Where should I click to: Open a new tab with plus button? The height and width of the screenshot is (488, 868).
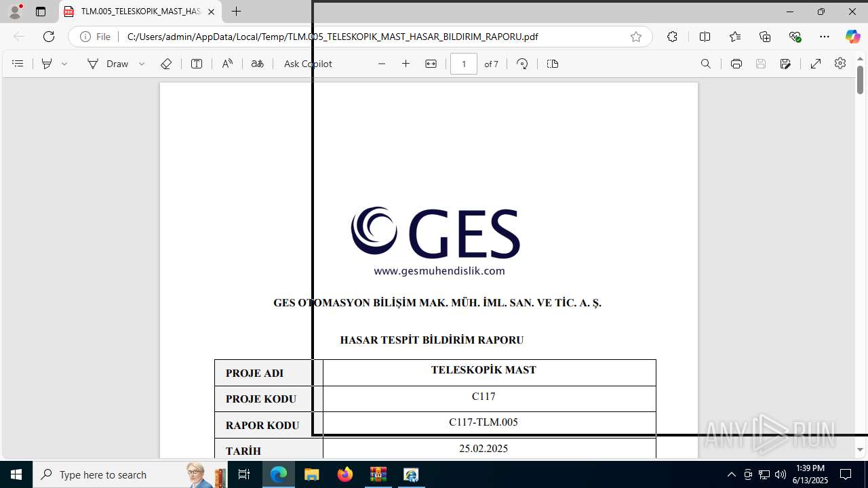pos(236,12)
